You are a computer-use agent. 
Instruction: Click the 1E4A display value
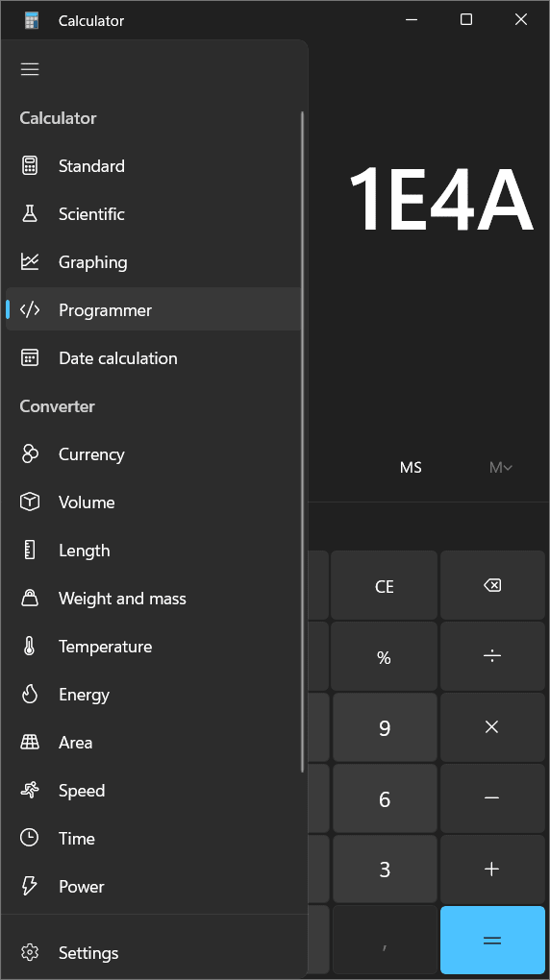440,199
